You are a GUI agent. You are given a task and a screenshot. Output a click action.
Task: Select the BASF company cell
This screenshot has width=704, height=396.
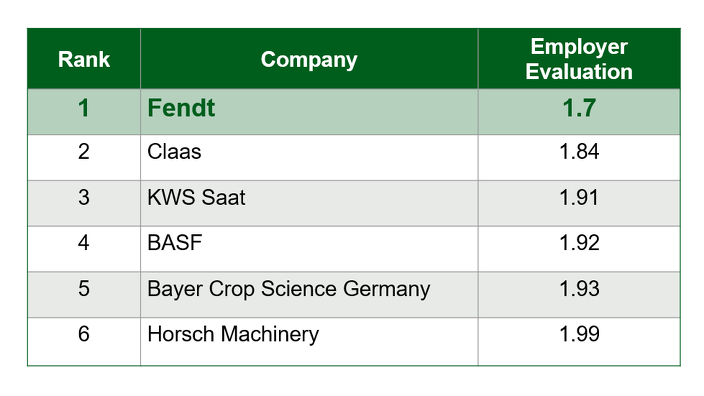coord(309,249)
